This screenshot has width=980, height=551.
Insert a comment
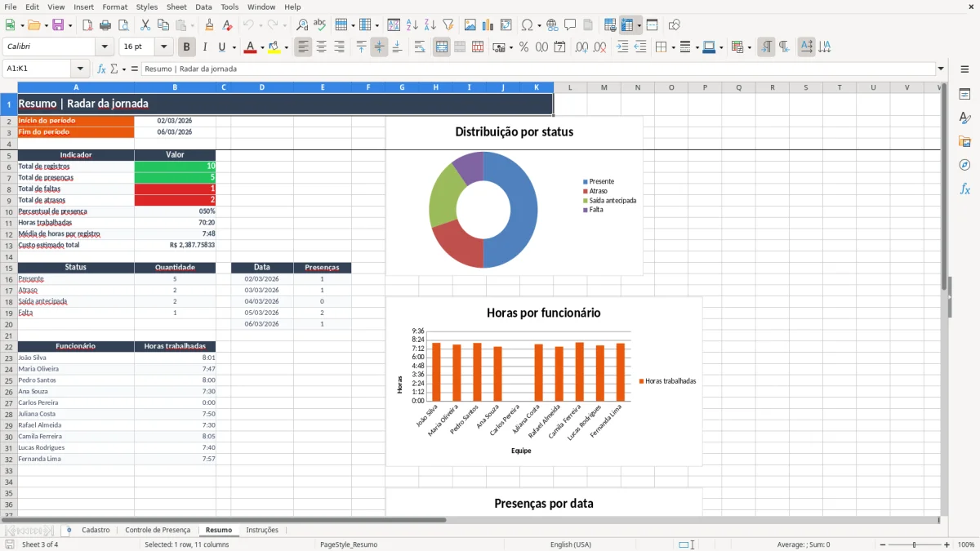pos(570,25)
